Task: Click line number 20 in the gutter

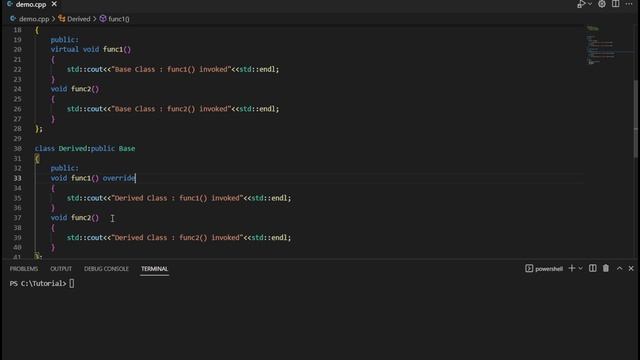Action: coord(17,49)
